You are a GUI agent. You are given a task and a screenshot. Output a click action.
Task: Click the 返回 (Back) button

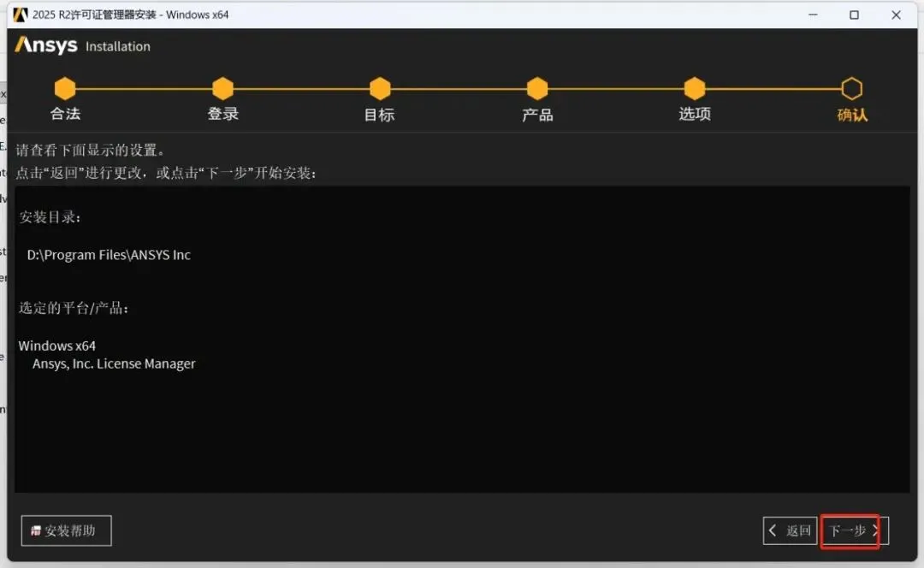coord(790,531)
